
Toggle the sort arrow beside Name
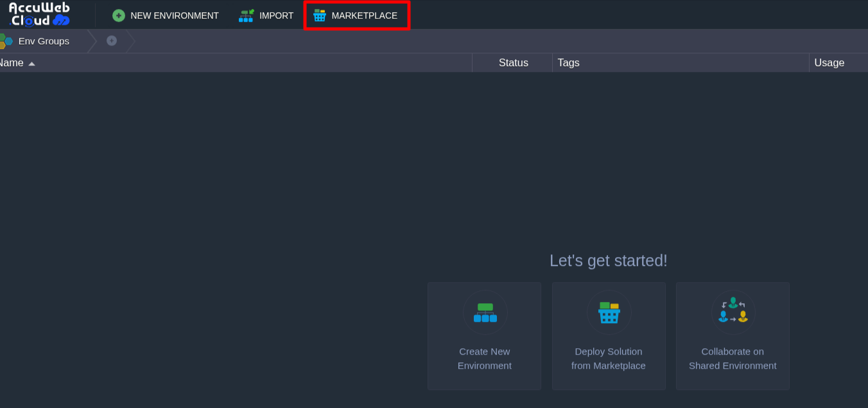tap(31, 64)
